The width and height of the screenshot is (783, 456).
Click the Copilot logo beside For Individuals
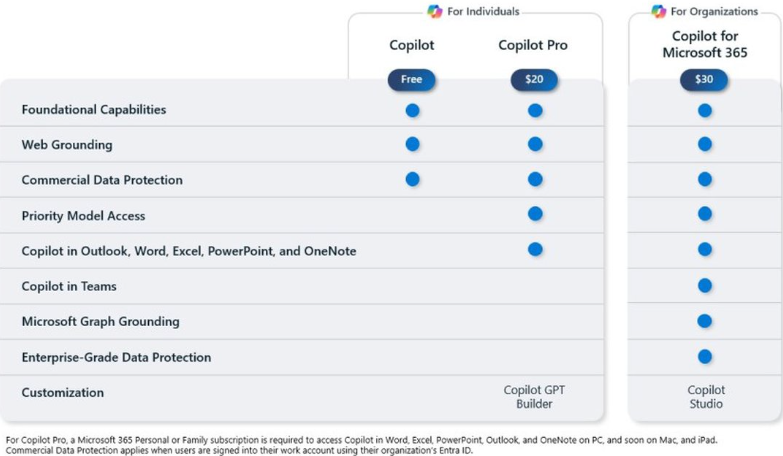435,11
